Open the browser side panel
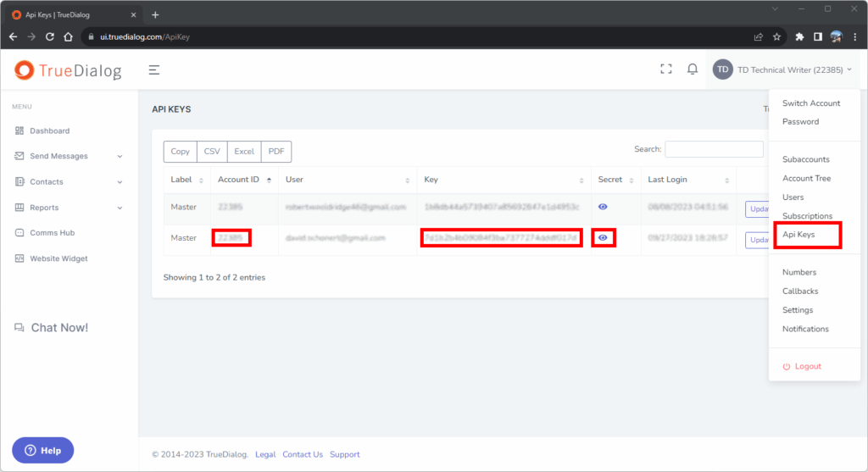Screen dimensions: 868x472 pos(818,36)
